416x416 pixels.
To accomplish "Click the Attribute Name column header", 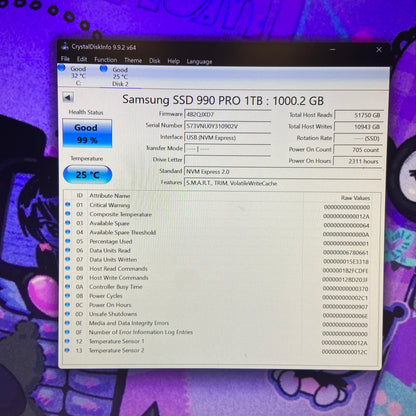I will (110, 196).
